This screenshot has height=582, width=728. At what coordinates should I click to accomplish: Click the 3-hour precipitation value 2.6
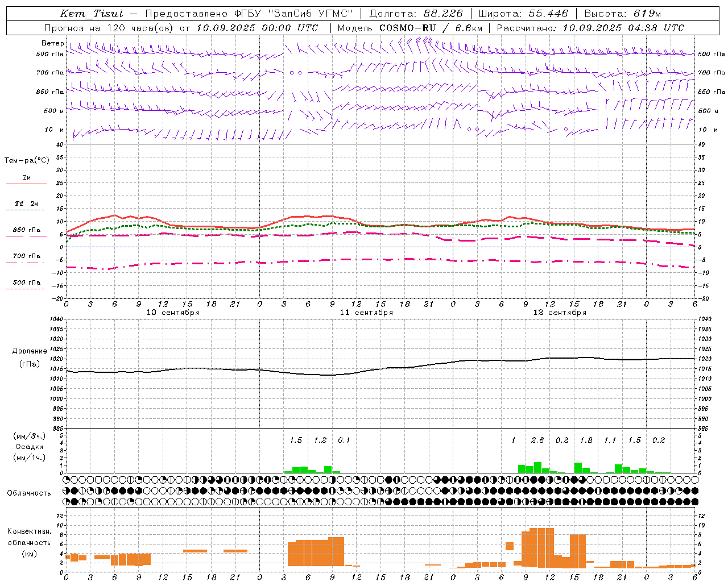[537, 440]
